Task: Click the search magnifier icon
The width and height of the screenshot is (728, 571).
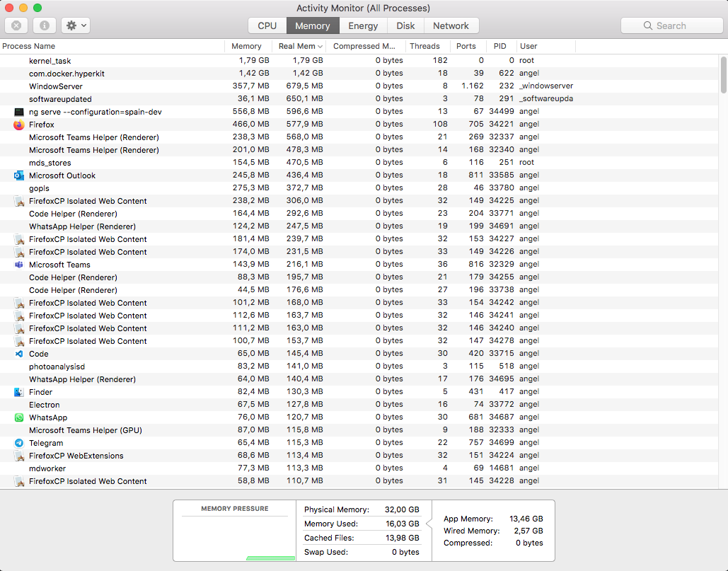Action: (x=647, y=25)
